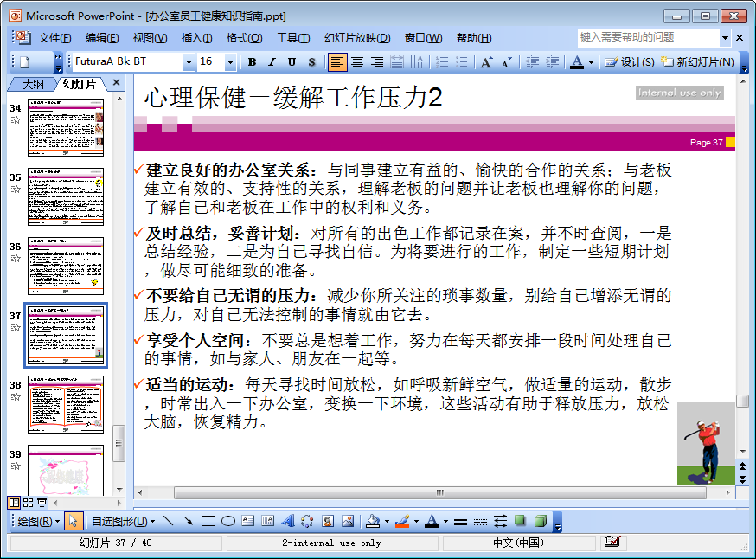Open the 文件(F) menu
This screenshot has height=559, width=756.
54,37
